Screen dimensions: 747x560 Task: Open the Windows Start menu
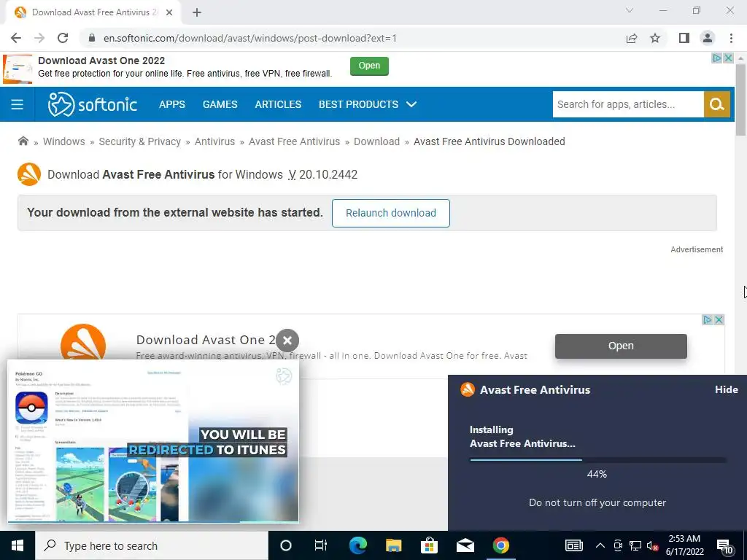(18, 545)
